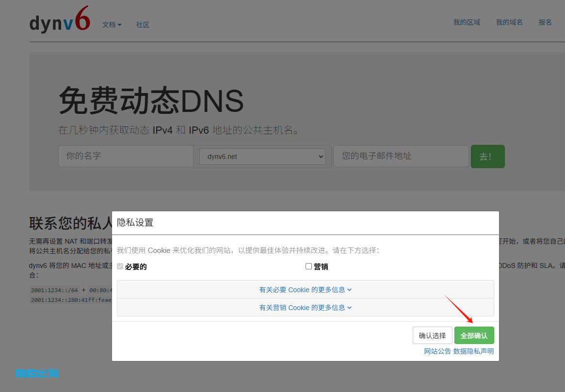Open the 网站公告 link

coord(437,351)
